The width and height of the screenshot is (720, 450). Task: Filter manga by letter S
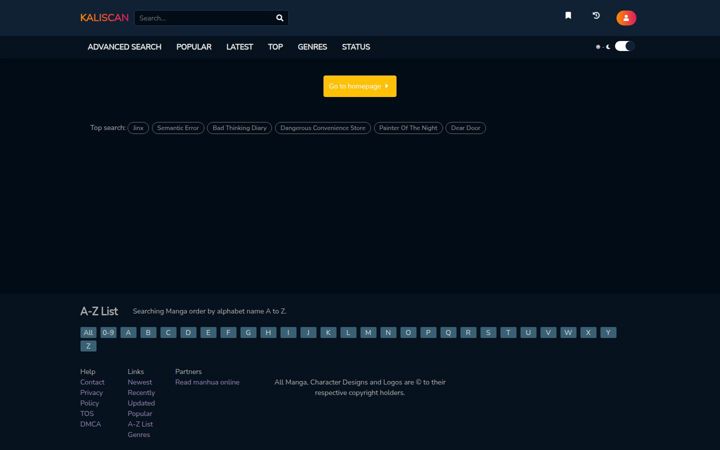coord(488,332)
